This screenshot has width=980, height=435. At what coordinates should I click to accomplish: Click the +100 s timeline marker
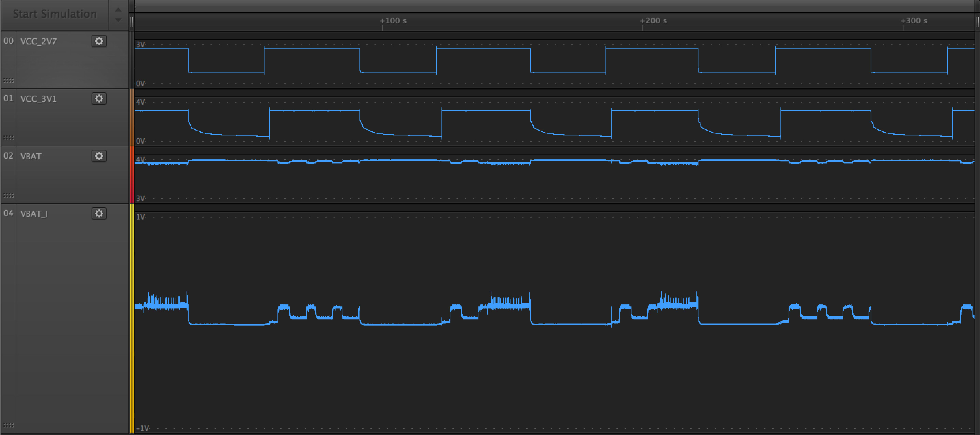393,21
